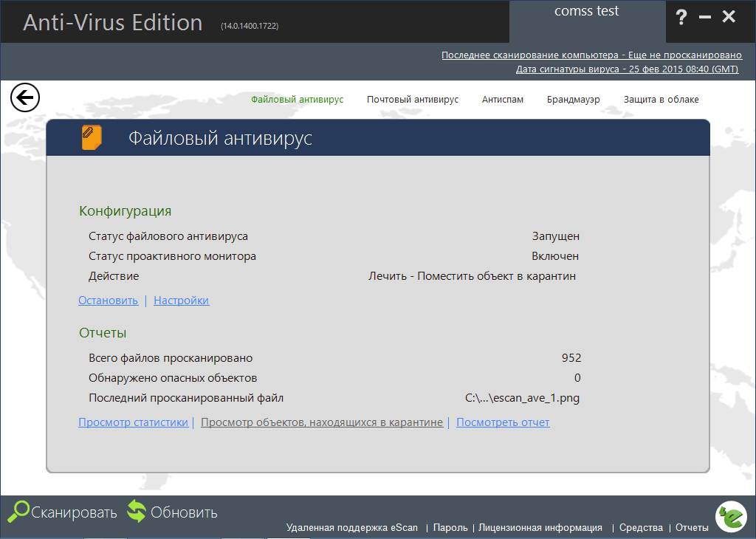Click the last computer scan status link
756x539 pixels.
[x=591, y=55]
